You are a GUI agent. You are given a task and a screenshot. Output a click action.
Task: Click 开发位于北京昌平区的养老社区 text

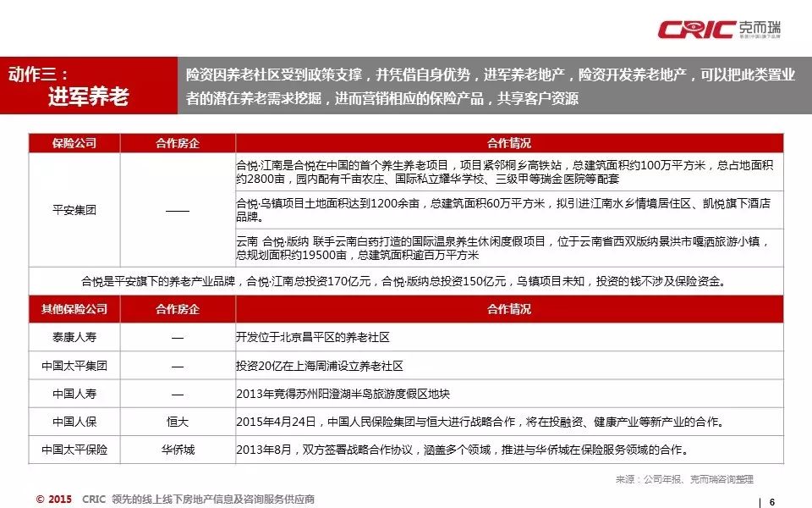[313, 338]
